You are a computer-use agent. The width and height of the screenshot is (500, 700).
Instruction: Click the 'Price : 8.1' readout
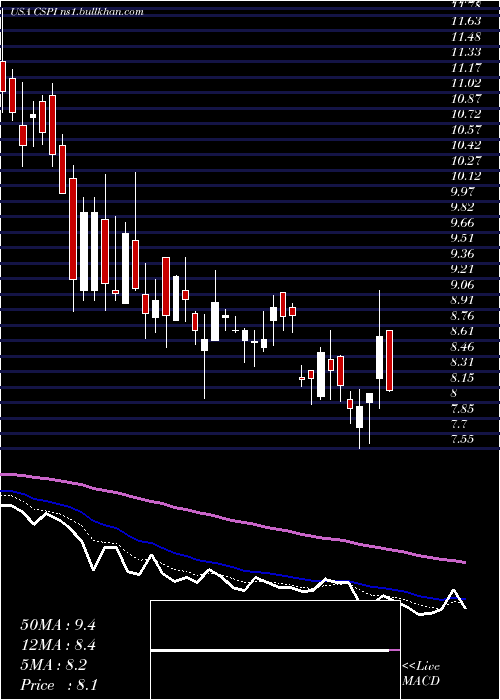pos(59,684)
